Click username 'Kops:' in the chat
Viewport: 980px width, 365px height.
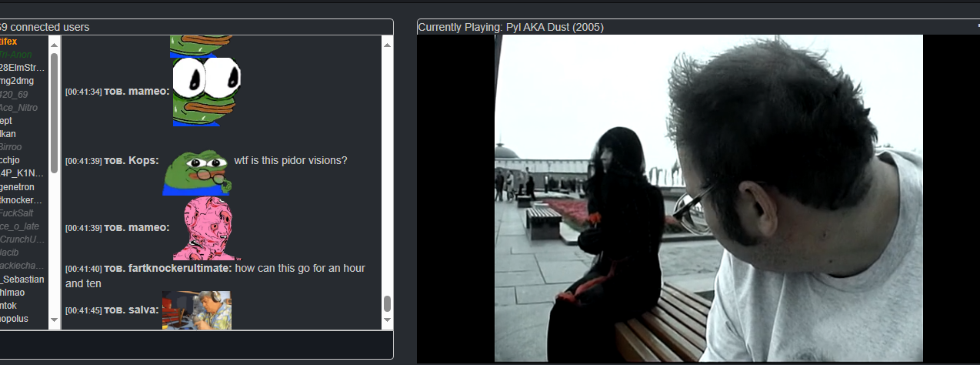point(143,161)
